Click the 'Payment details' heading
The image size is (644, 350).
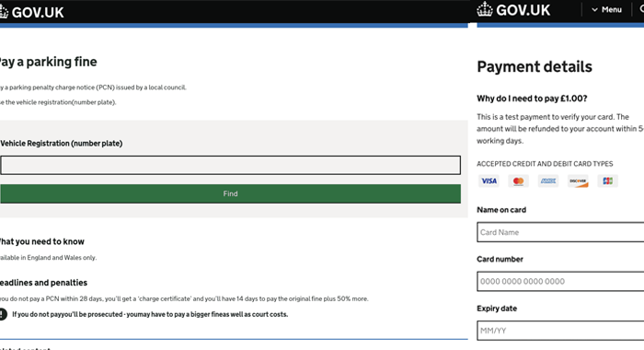(x=535, y=66)
